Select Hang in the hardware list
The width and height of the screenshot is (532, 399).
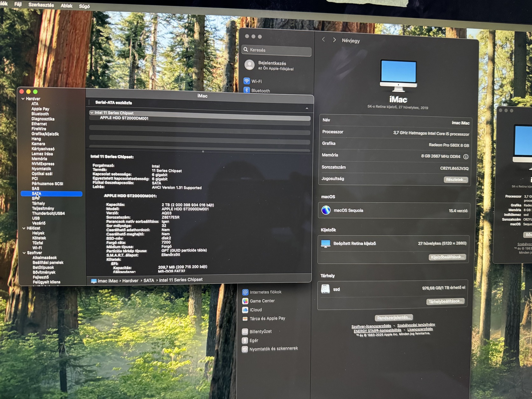click(36, 139)
